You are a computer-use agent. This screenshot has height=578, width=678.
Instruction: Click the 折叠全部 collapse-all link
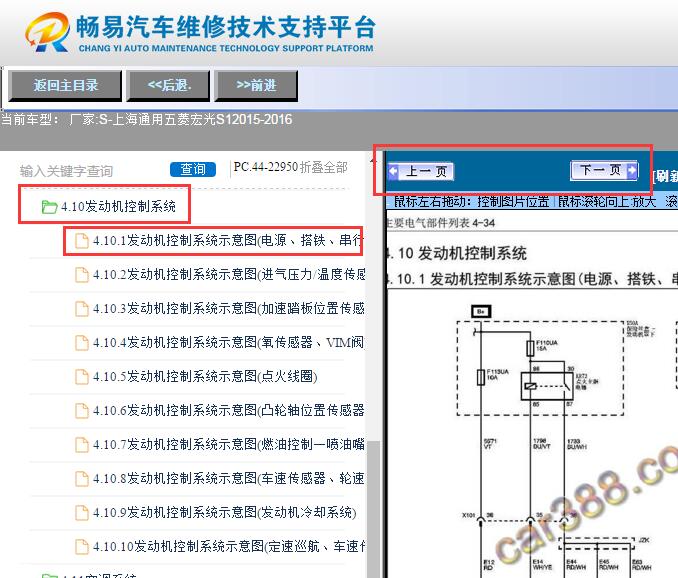point(323,167)
